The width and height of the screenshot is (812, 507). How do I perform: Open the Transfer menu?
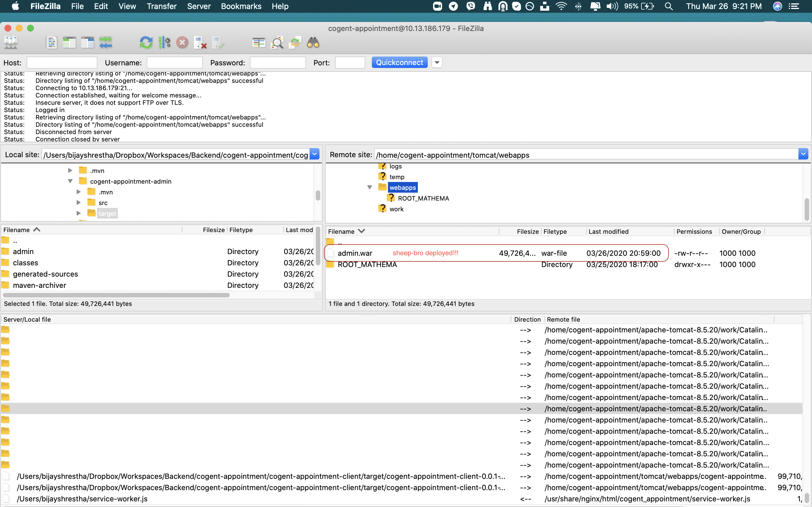click(161, 6)
